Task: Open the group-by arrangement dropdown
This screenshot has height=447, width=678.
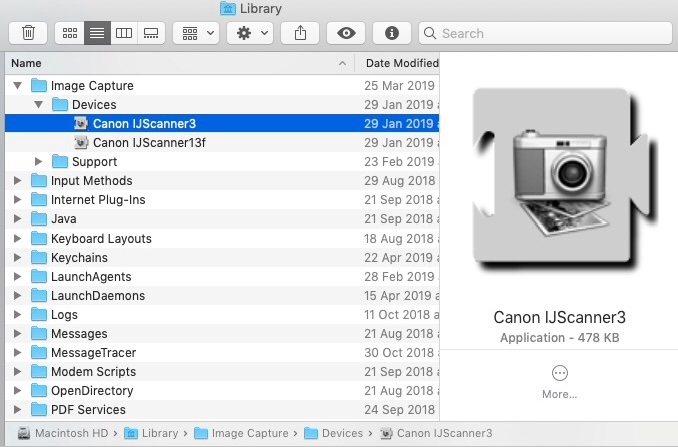Action: [196, 33]
